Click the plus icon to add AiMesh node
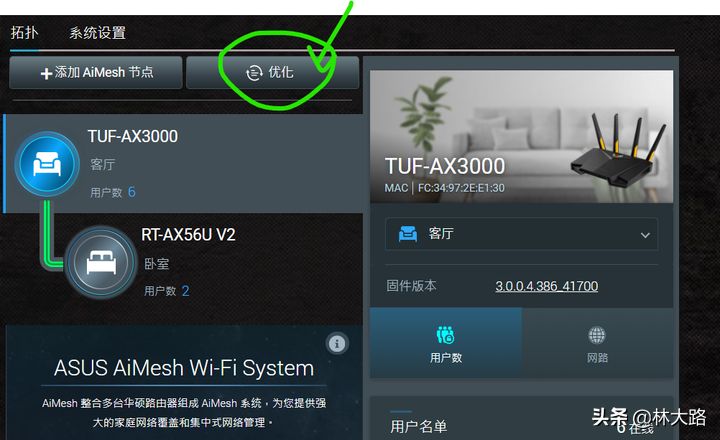Viewport: 720px width, 440px height. pos(46,73)
